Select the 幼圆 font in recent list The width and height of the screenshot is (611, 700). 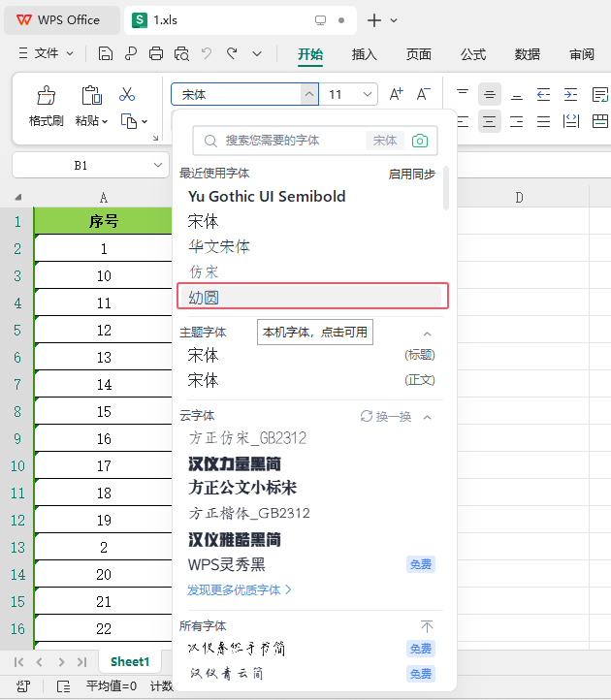click(312, 296)
